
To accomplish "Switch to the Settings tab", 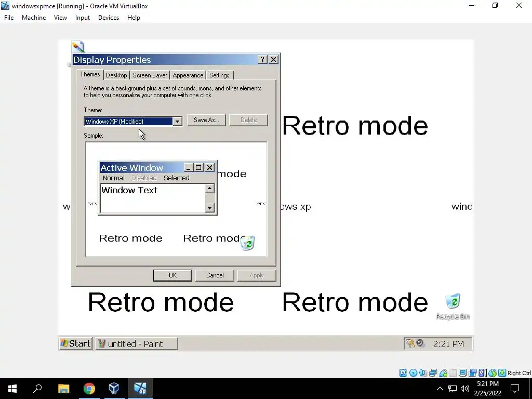I will coord(219,75).
